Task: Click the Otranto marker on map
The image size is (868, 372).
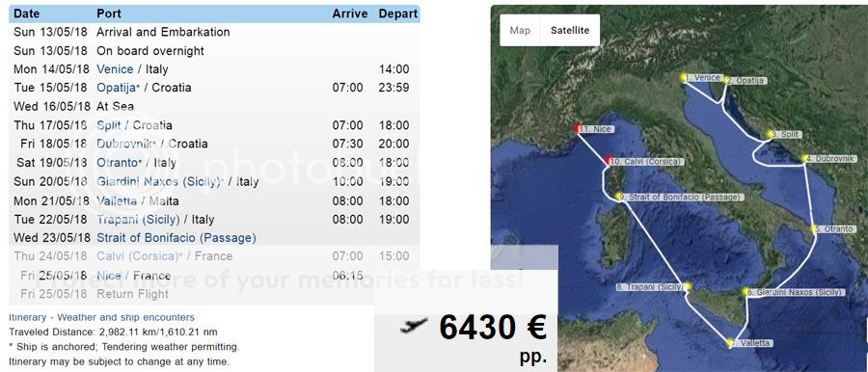Action: [814, 229]
